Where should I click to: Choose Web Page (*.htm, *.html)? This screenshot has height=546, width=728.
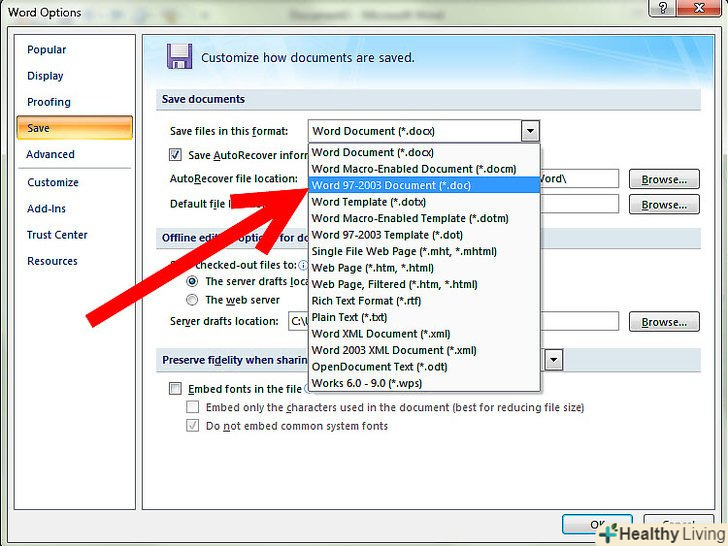[x=424, y=268]
